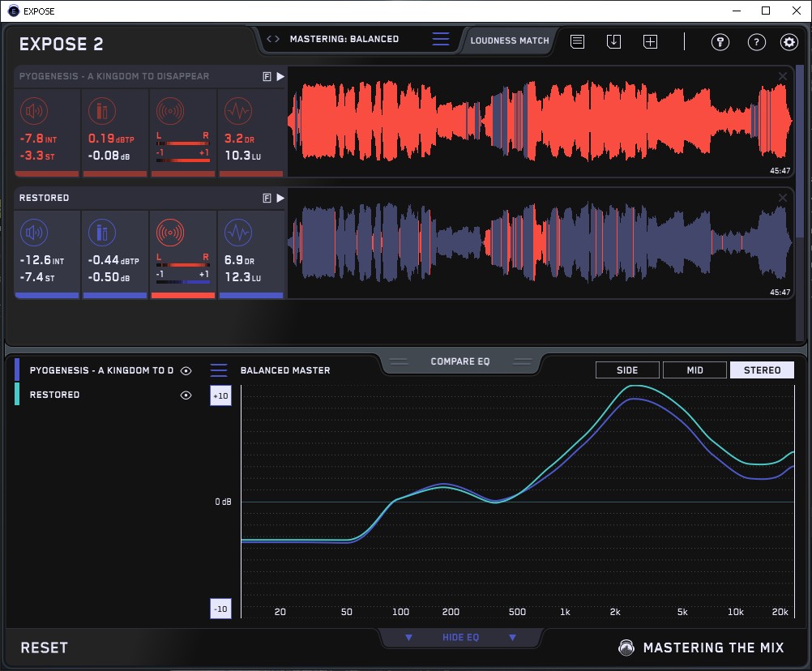Click the file icon on Pyogenesis track
This screenshot has width=812, height=671.
coord(267,77)
